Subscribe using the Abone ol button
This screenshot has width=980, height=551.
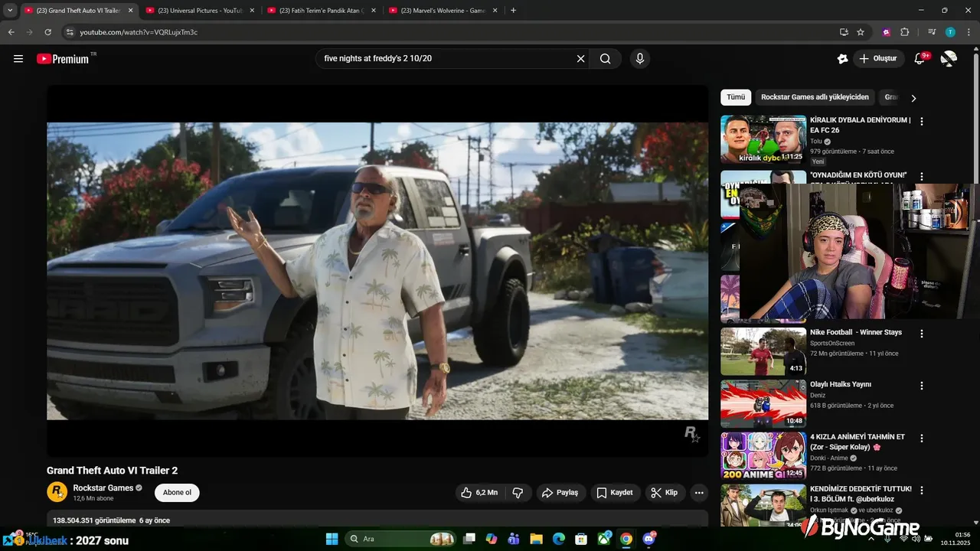(x=177, y=493)
